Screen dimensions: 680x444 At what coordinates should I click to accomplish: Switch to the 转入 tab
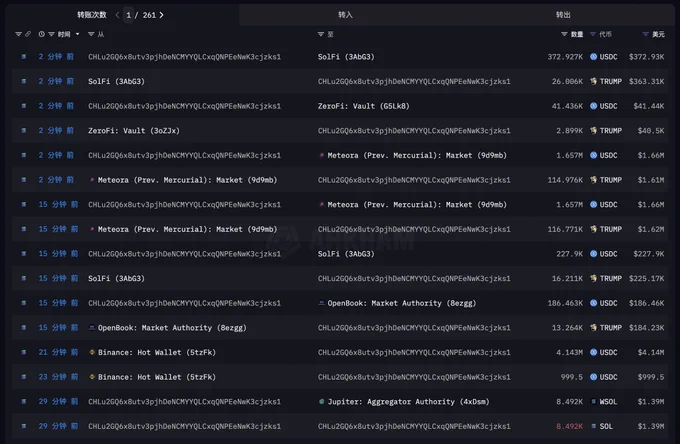click(x=345, y=15)
